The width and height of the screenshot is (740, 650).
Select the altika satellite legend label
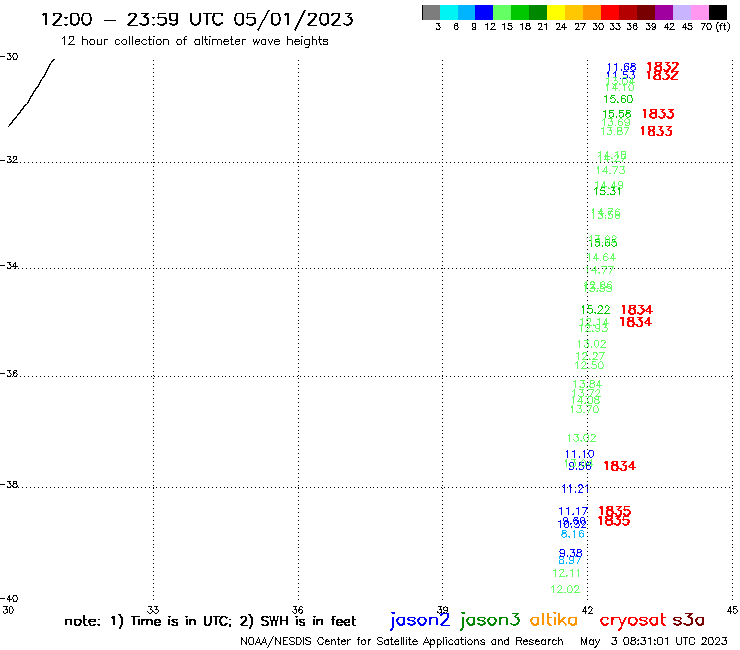point(554,619)
